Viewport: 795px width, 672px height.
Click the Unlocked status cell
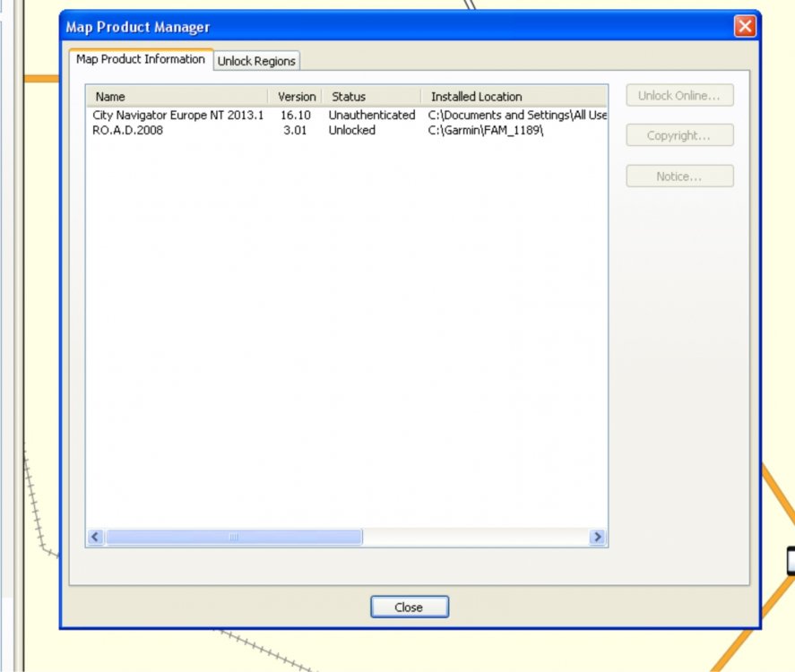(352, 130)
